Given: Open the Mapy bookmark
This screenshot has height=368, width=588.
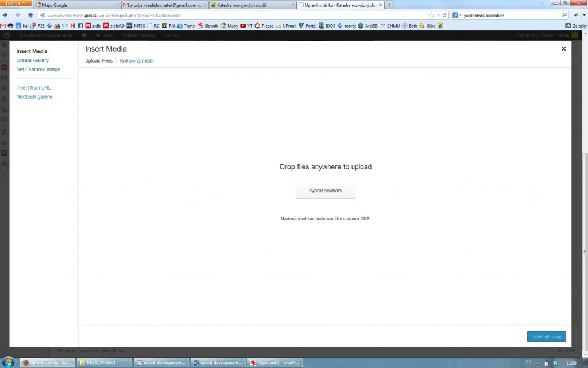Looking at the screenshot, I should pos(229,25).
